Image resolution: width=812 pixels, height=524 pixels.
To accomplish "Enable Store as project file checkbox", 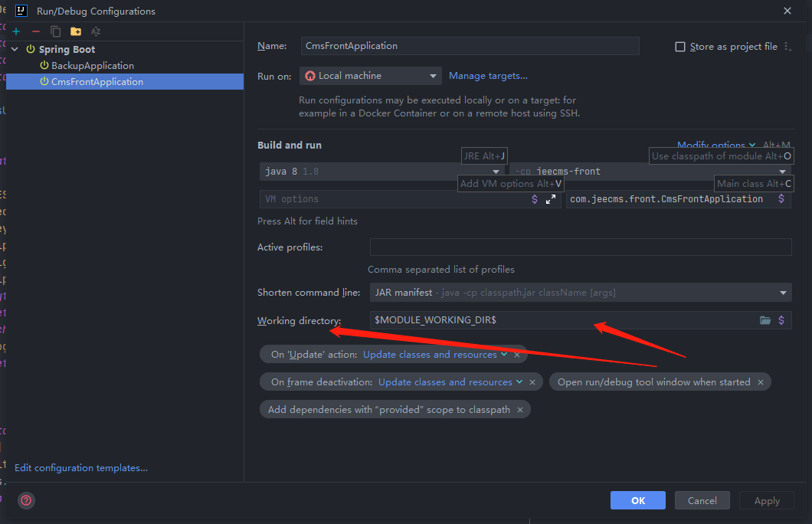I will (679, 47).
